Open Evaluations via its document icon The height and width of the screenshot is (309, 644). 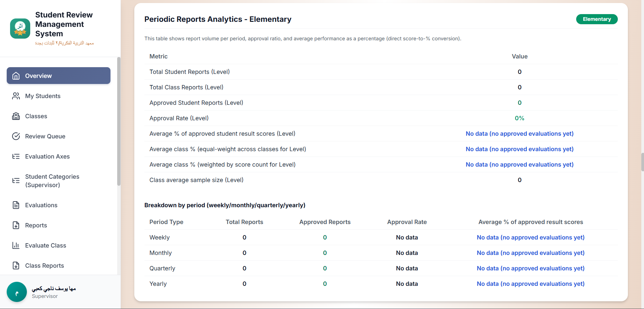16,205
